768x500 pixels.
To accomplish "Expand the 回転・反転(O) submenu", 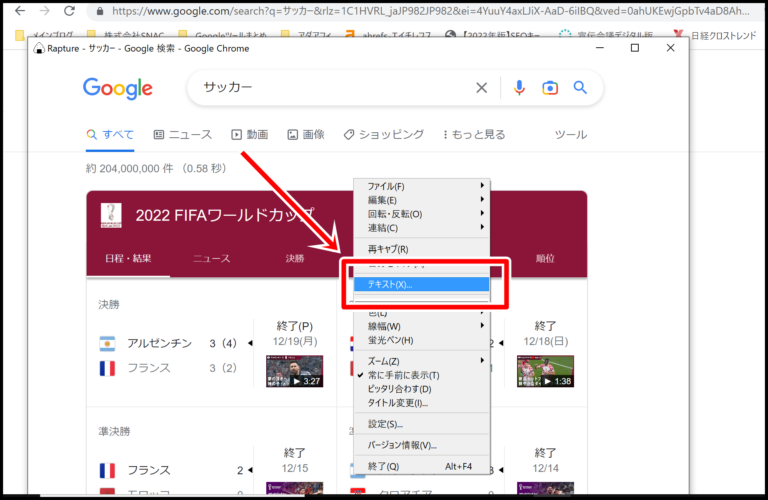I will pos(422,214).
